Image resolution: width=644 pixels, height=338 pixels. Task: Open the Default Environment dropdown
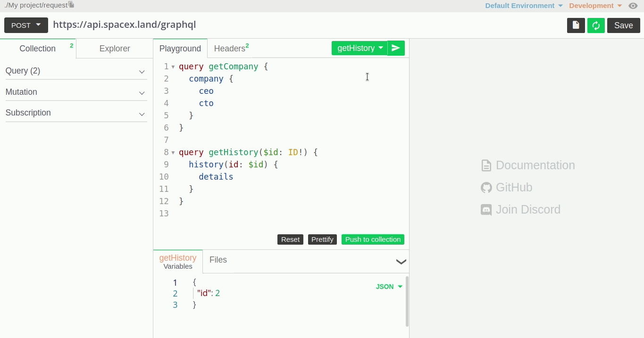pyautogui.click(x=524, y=6)
